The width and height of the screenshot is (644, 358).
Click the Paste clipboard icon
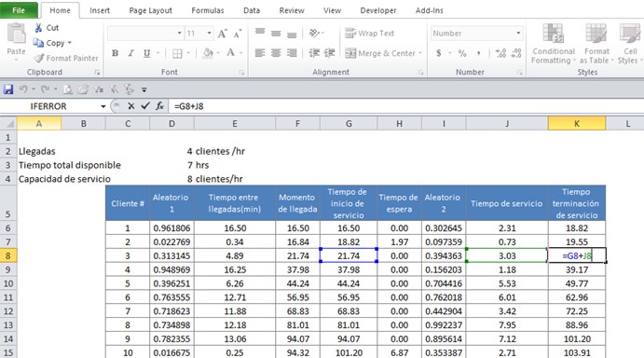coord(17,34)
